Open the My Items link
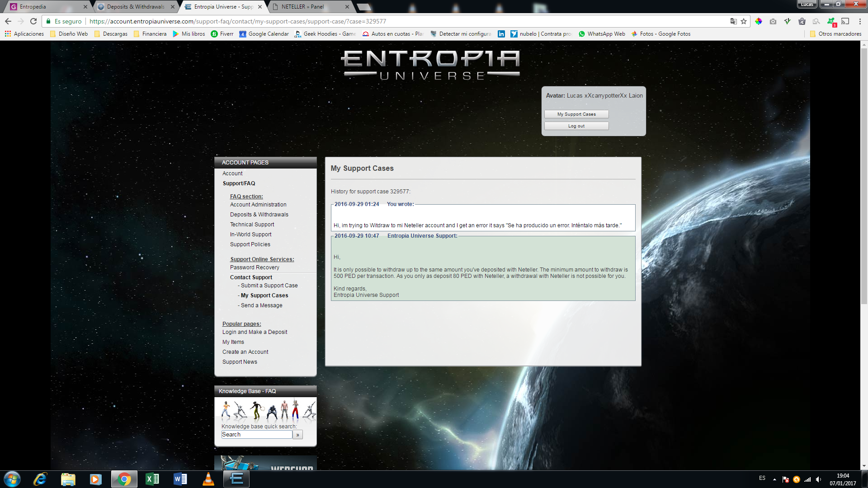868x488 pixels. coord(233,342)
